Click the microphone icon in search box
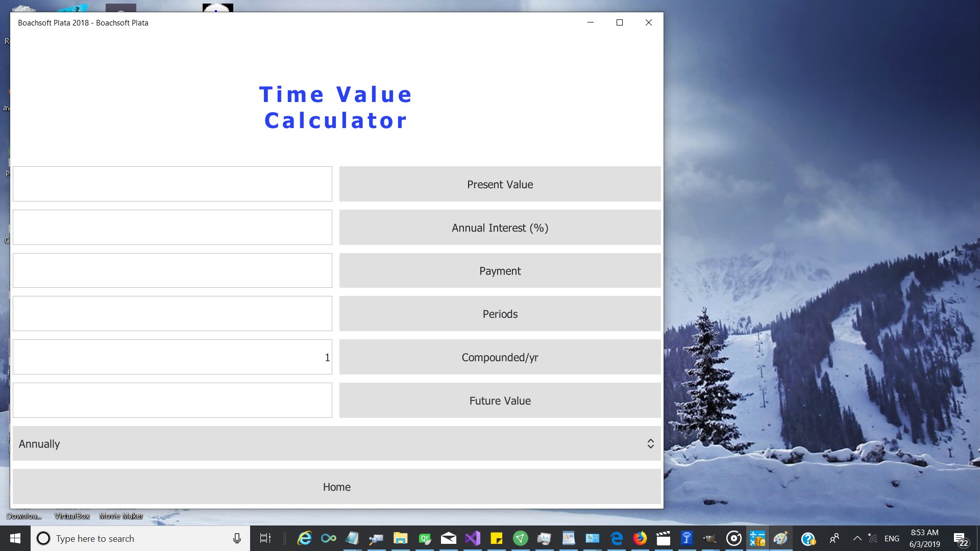 (x=237, y=538)
